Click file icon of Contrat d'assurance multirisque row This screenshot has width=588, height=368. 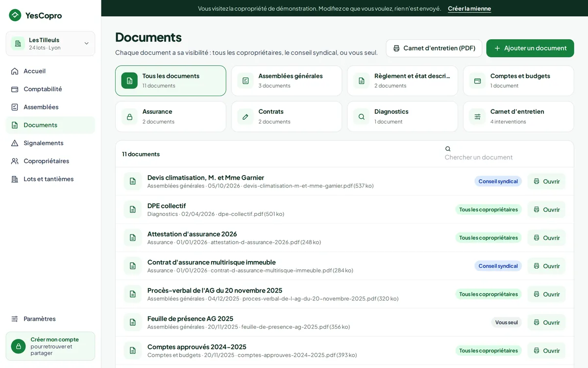(133, 266)
